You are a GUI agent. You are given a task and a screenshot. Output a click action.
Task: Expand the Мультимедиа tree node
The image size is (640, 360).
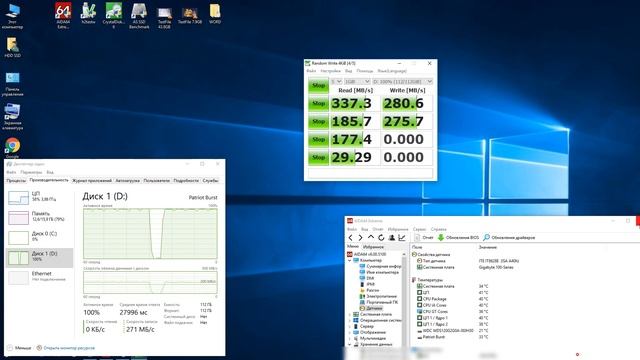[349, 338]
